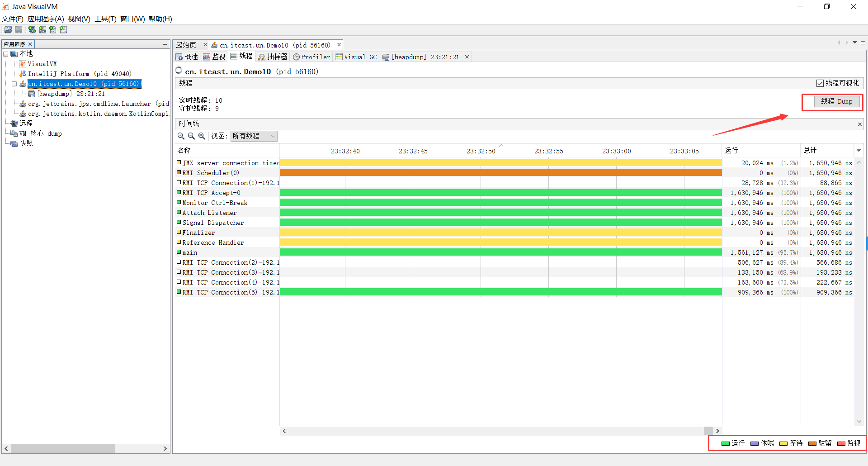
Task: Open the 所有线程 view dropdown
Action: tap(254, 136)
